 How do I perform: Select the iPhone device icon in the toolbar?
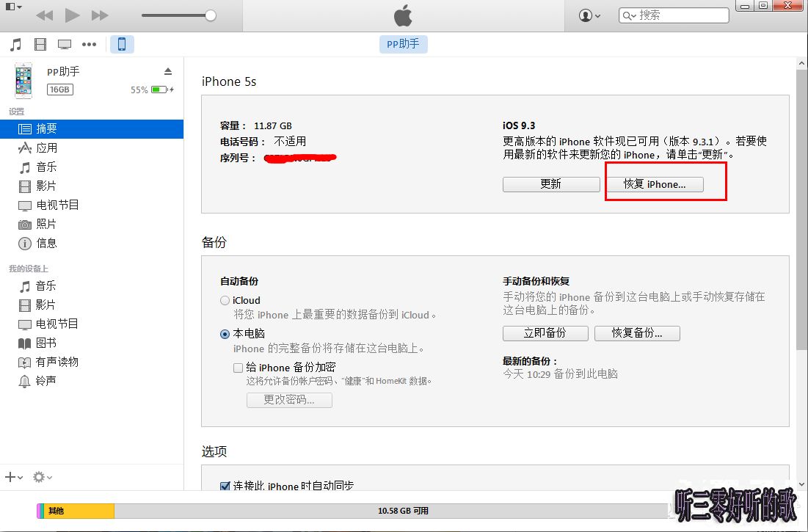click(122, 44)
